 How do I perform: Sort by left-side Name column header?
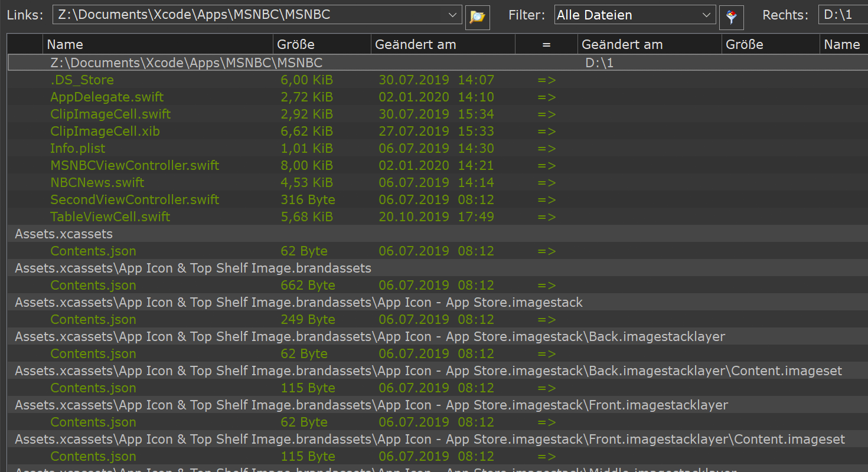click(x=158, y=44)
